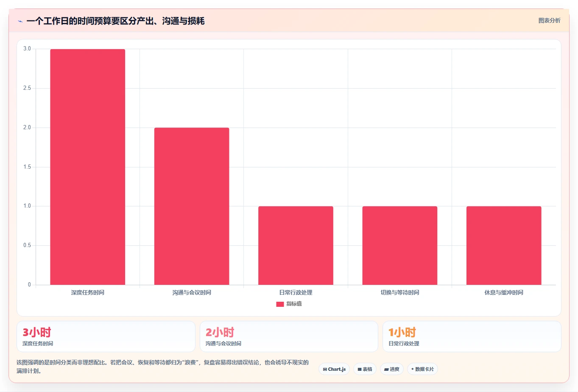
Task: Click the 深度任务时间 bar in chart
Action: [x=88, y=167]
